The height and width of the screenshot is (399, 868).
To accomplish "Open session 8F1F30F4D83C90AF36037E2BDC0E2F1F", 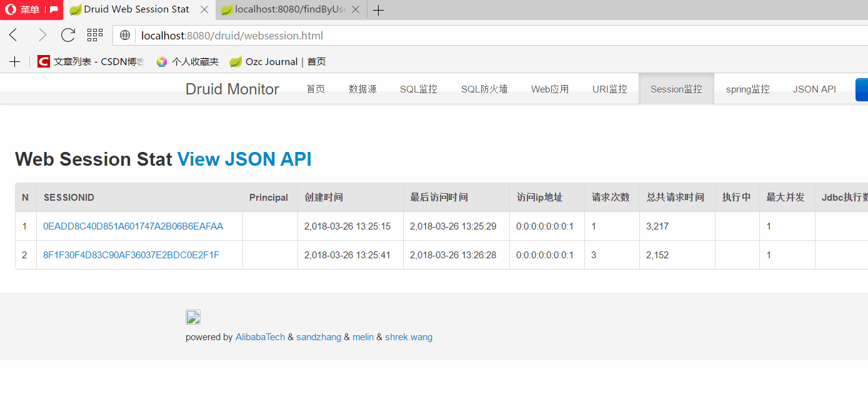I will [x=131, y=255].
